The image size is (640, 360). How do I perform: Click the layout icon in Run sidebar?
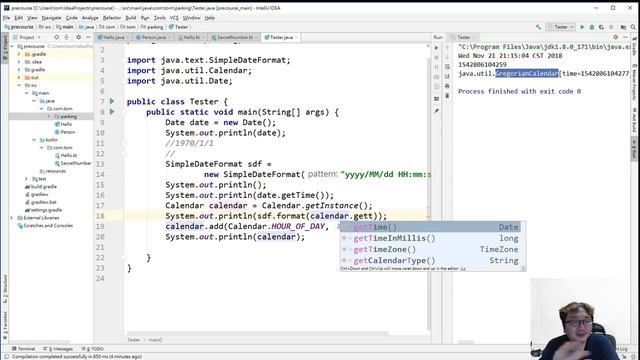436,99
